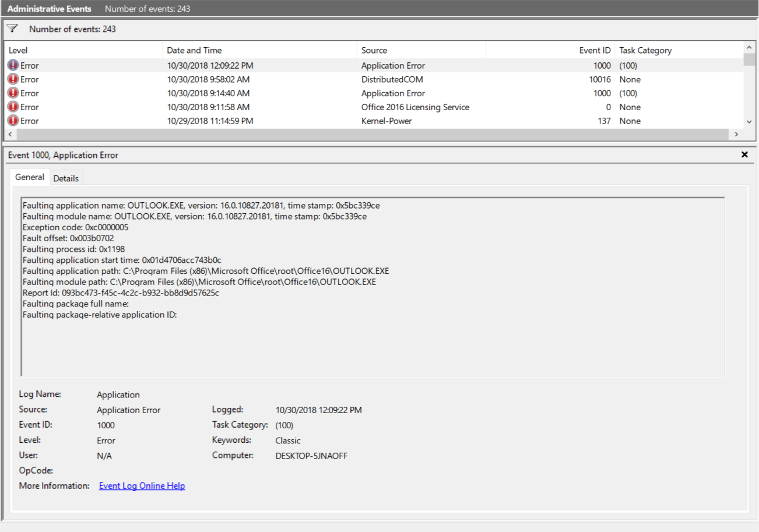Image resolution: width=759 pixels, height=532 pixels.
Task: Select the Kernel-Power source cell
Action: point(386,122)
